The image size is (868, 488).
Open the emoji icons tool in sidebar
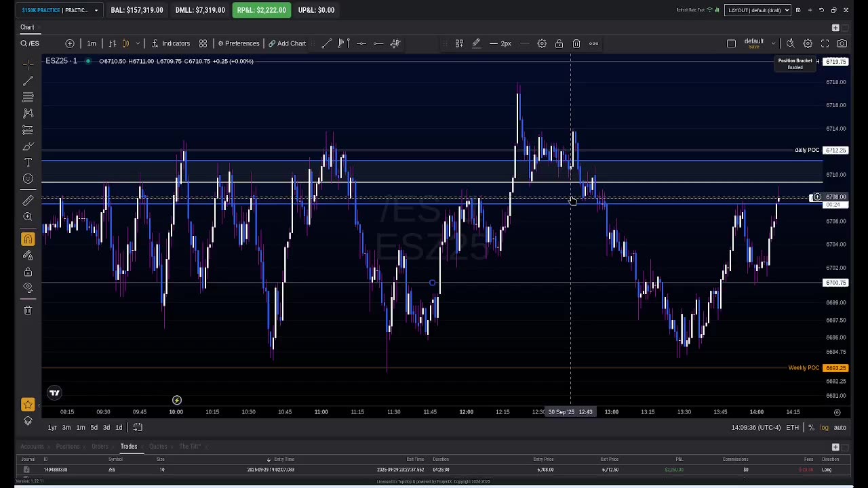(x=28, y=179)
